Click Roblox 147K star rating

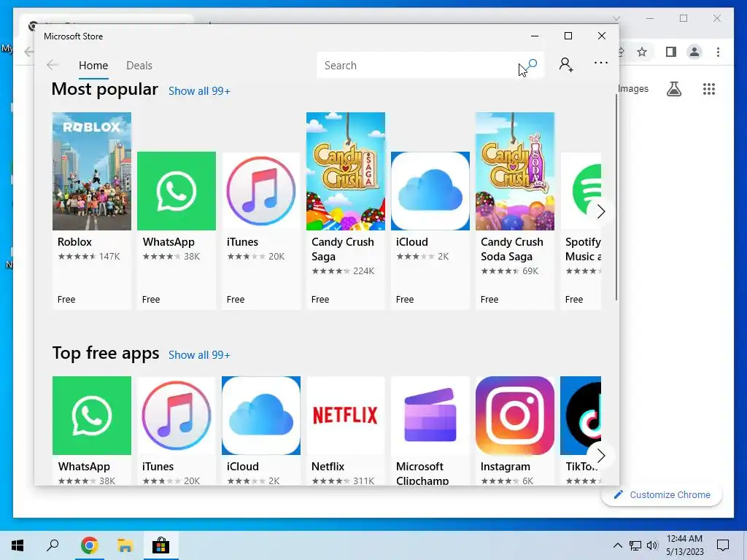click(x=89, y=256)
